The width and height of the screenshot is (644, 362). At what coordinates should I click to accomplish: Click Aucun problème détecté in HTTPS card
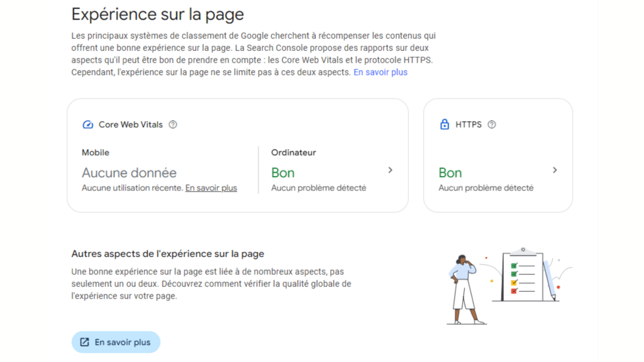(x=486, y=188)
